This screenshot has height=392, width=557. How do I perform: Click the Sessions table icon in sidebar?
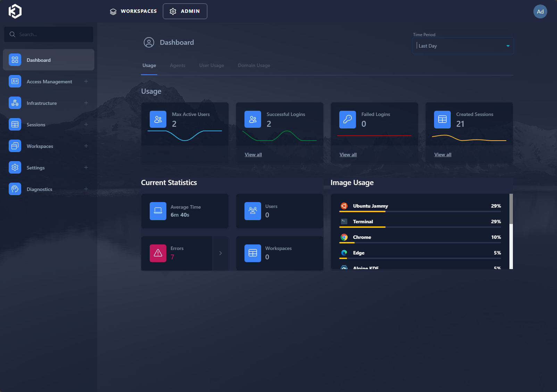pyautogui.click(x=15, y=124)
